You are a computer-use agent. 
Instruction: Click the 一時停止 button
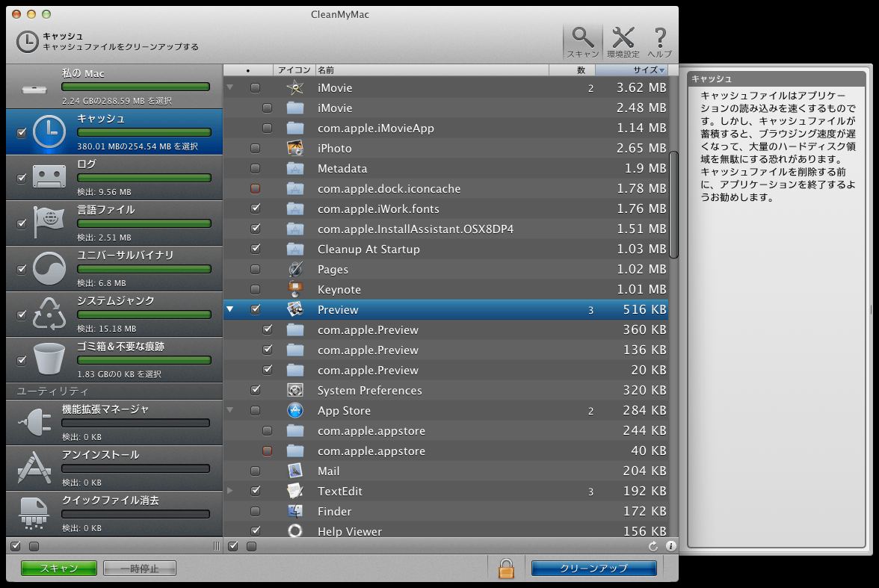(x=140, y=569)
